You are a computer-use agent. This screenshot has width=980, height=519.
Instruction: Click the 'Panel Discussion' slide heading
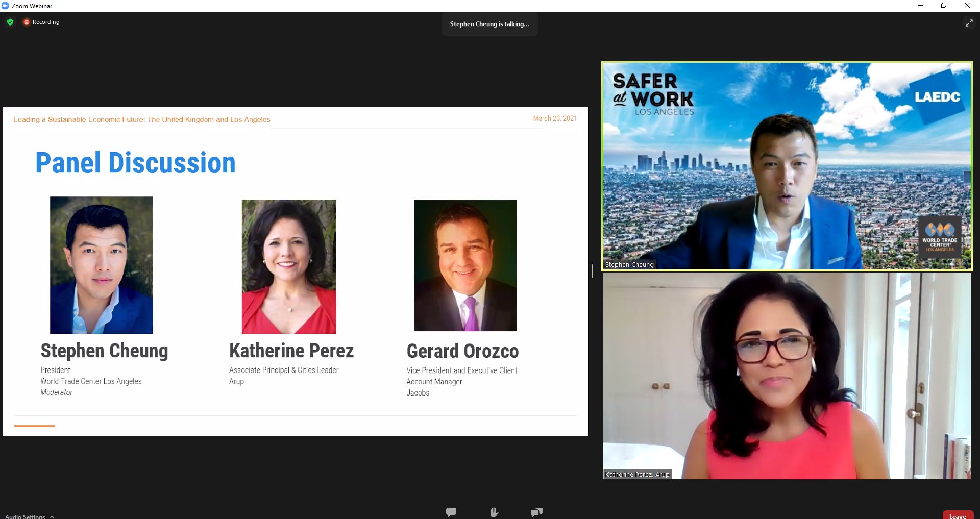[x=135, y=163]
